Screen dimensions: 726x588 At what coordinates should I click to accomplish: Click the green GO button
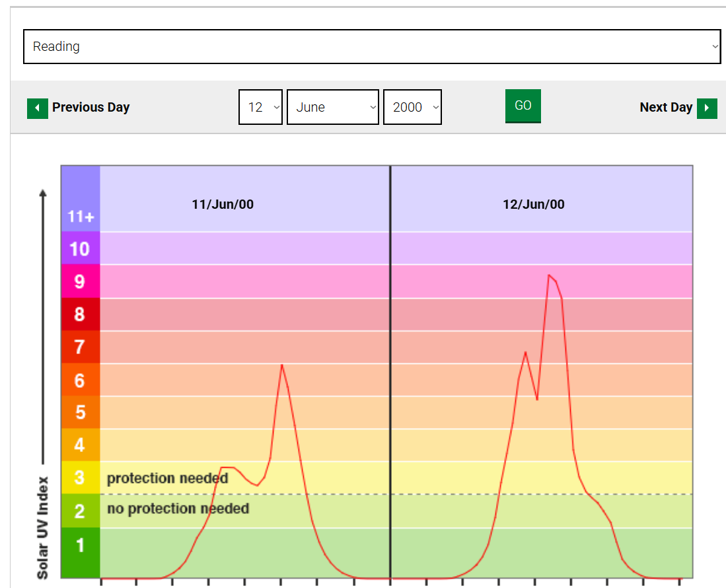click(x=523, y=106)
